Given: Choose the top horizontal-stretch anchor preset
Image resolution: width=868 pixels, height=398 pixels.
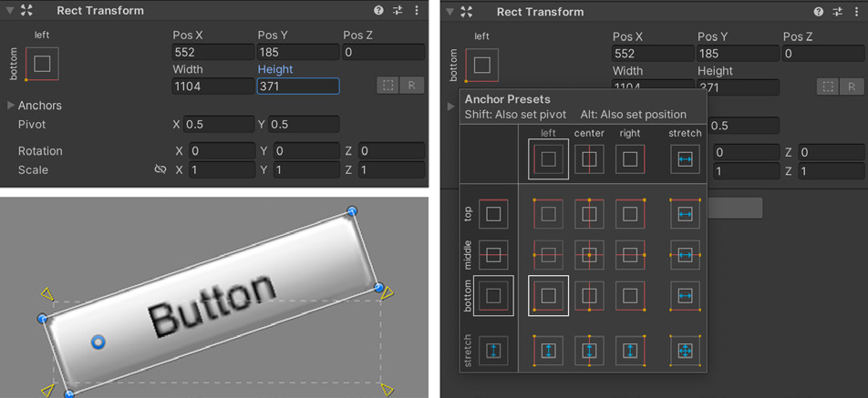Looking at the screenshot, I should 685,214.
